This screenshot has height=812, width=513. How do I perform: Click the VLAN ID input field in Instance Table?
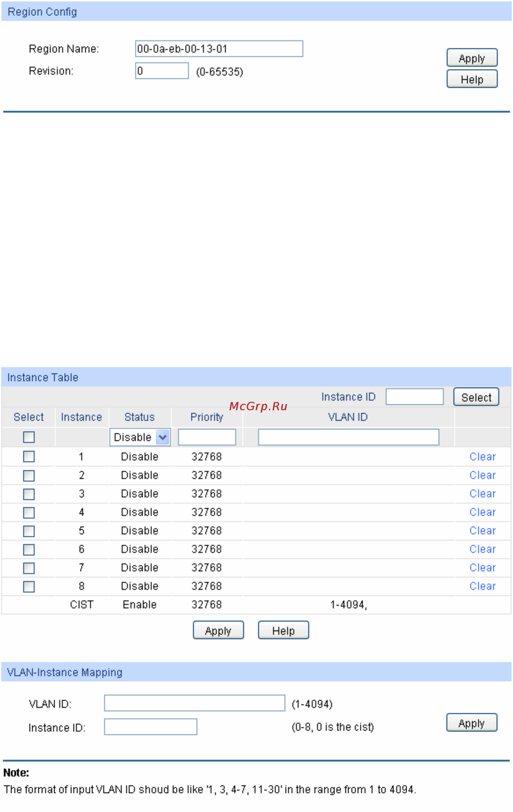[x=349, y=437]
